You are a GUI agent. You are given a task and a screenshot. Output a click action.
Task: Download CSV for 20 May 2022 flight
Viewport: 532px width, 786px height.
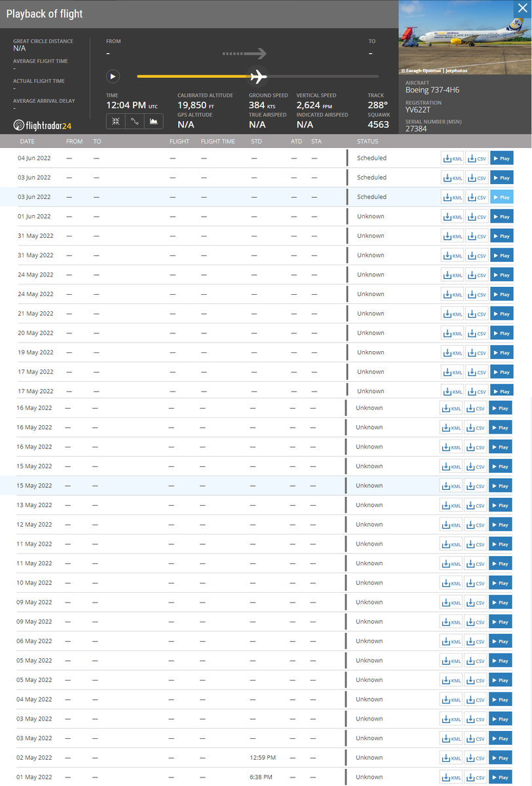coord(477,333)
